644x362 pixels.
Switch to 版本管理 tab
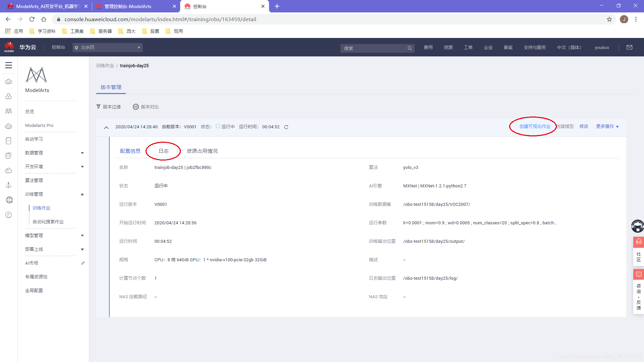[111, 87]
